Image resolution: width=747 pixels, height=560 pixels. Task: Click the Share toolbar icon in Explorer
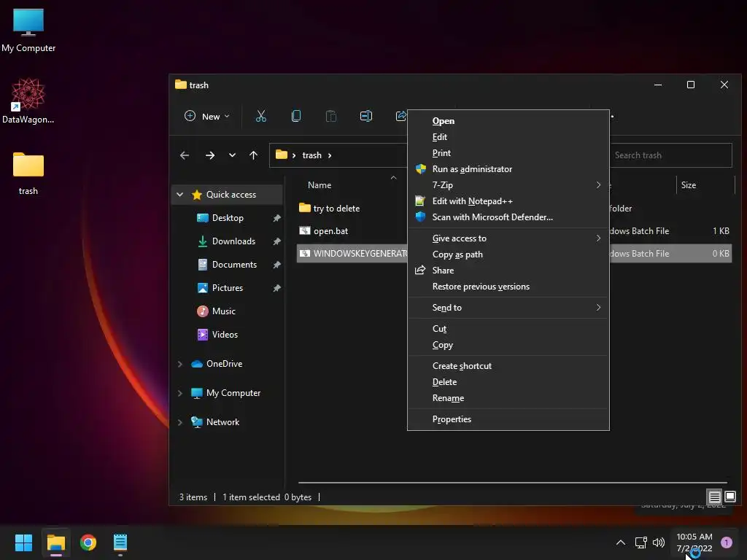point(400,116)
